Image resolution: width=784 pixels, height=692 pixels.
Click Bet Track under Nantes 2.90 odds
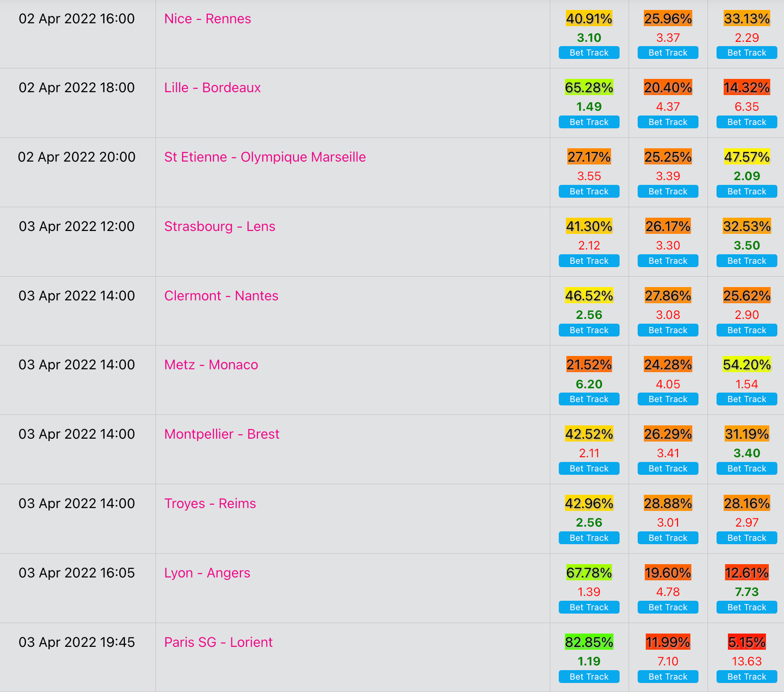coord(747,330)
